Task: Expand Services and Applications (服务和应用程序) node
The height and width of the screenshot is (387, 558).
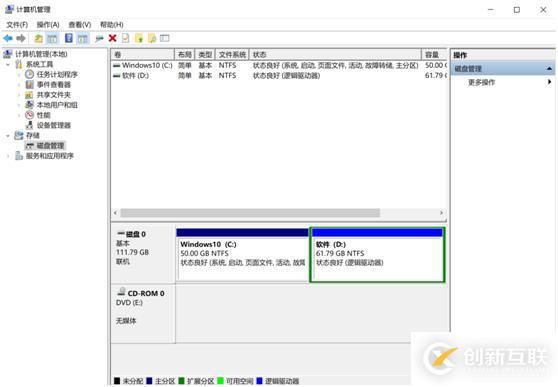Action: click(x=8, y=156)
